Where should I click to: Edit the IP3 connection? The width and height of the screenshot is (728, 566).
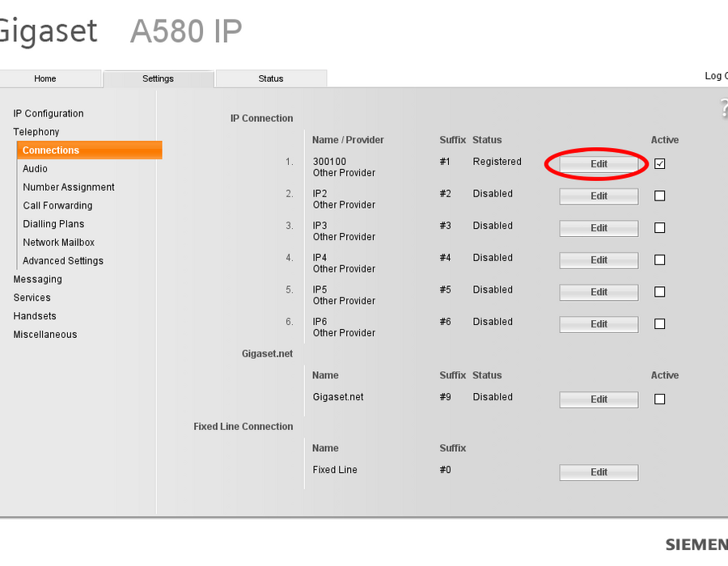[x=599, y=228]
